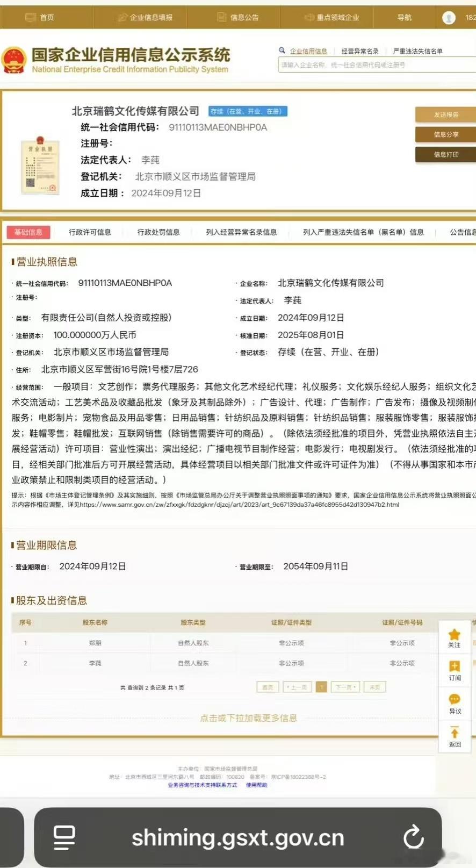This screenshot has width=476, height=868.
Task: Switch to 行政许可信息 tab
Action: tap(90, 232)
